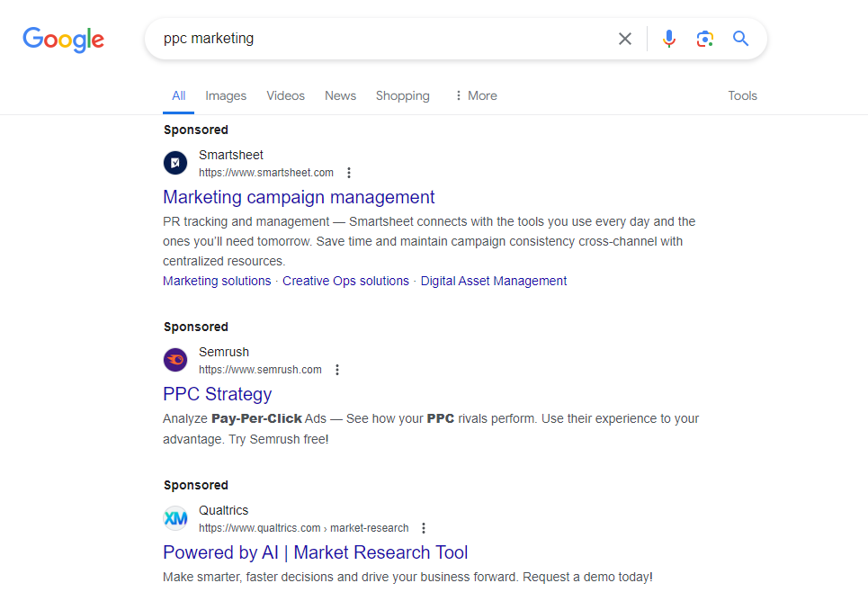
Task: Open the 'PPC Strategy' link
Action: (218, 394)
